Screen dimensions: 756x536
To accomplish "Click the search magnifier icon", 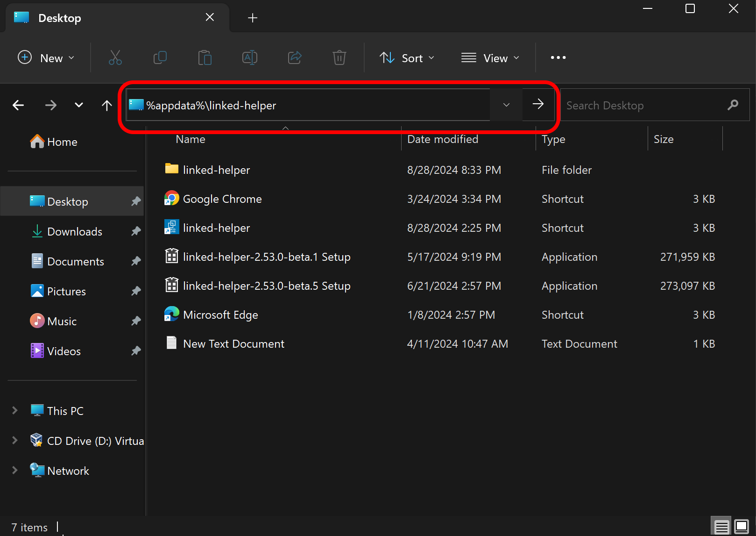I will 733,105.
